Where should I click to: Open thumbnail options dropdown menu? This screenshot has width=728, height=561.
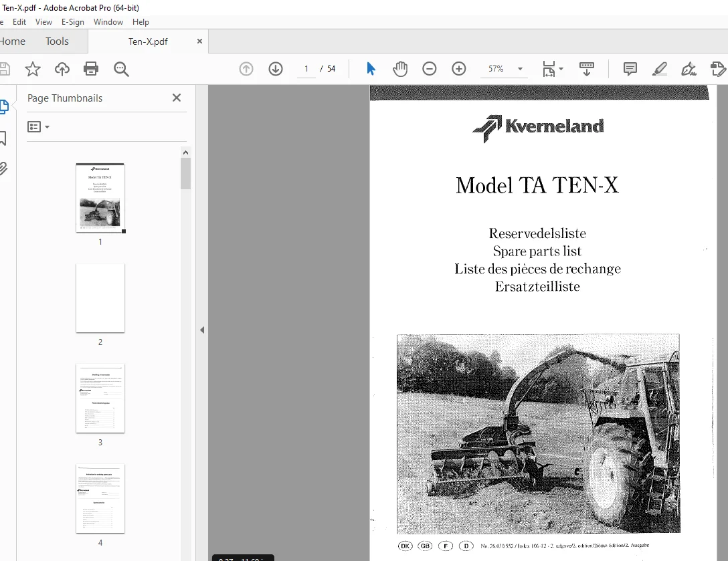39,126
